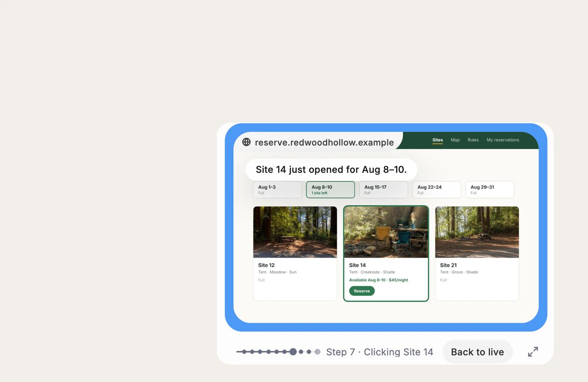This screenshot has height=382, width=588.
Task: Select the Aug 1–3 date range
Action: click(x=278, y=190)
